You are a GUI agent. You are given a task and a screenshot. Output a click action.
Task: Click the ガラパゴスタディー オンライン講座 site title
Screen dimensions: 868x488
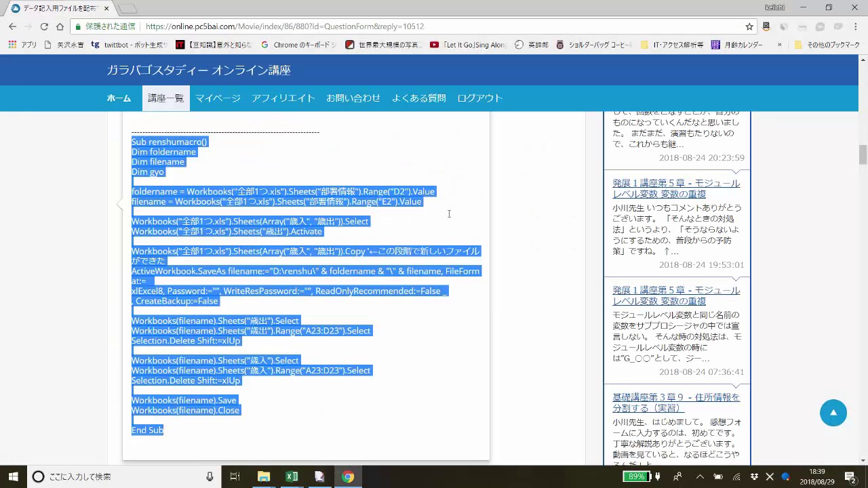[199, 70]
